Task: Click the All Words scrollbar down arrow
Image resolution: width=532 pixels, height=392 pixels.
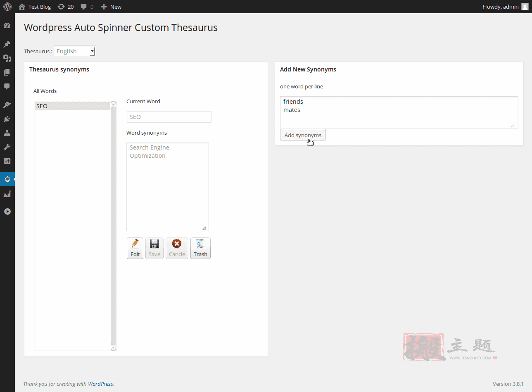Action: click(x=114, y=348)
